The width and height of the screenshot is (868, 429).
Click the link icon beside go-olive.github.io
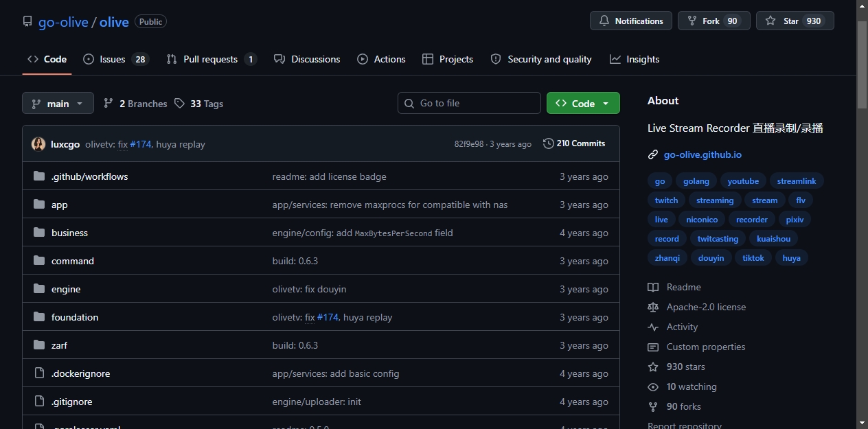point(653,155)
